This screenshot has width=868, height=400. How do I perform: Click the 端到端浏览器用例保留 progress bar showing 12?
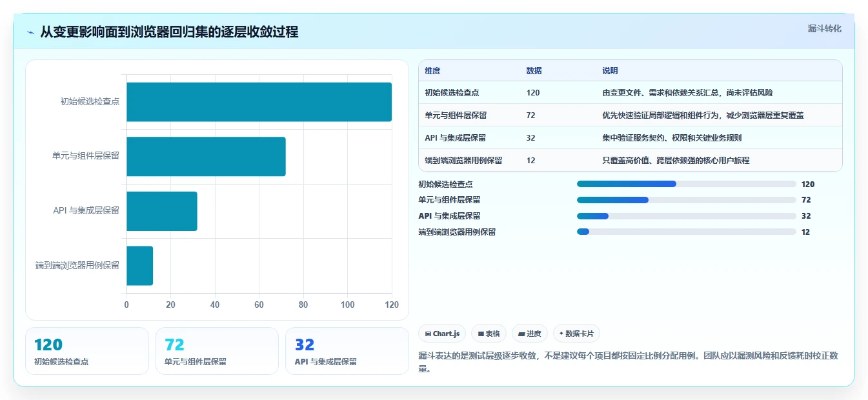(687, 232)
